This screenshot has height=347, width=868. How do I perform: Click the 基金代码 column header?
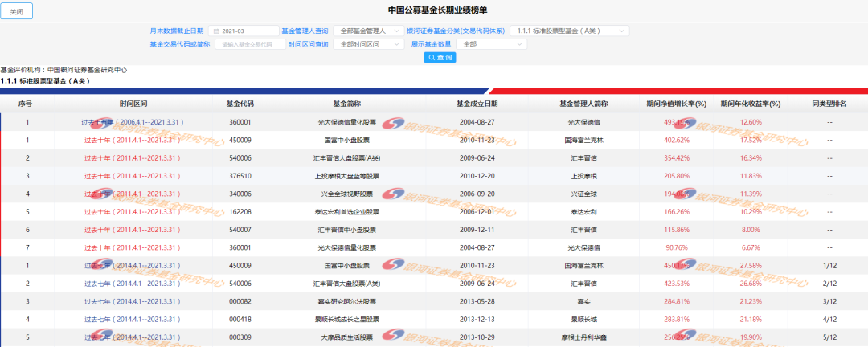(x=240, y=104)
